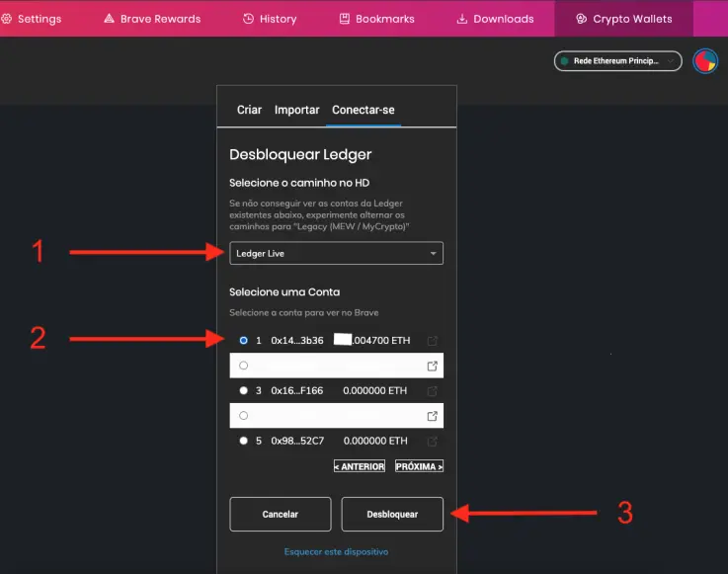Open the colorful account avatar icon
Viewport: 728px width, 574px height.
[705, 61]
